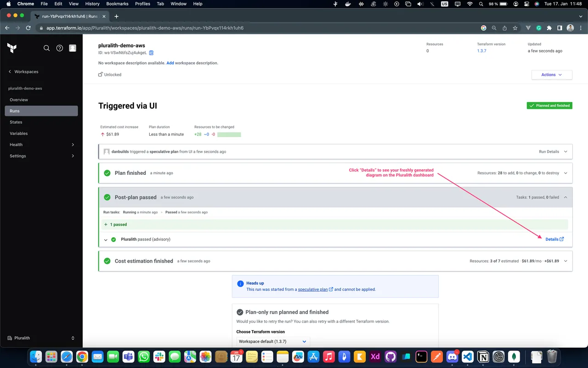Expand the Run Details section
The height and width of the screenshot is (368, 588).
pos(565,151)
